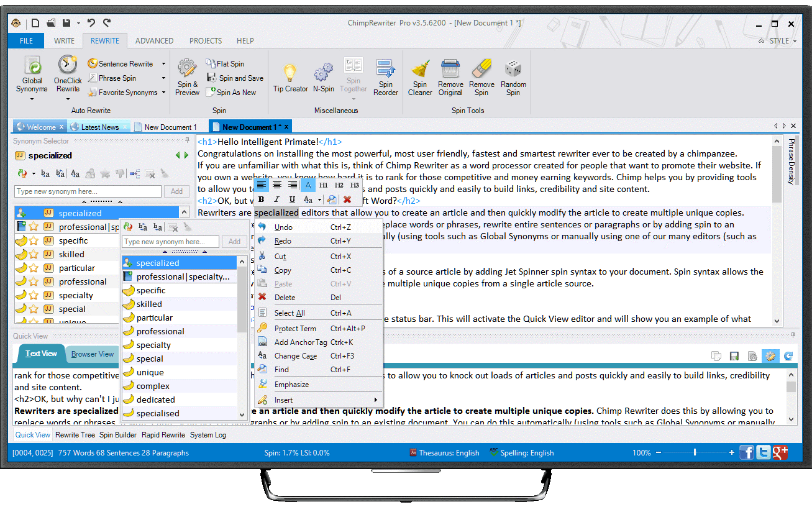Click Thesaurus: English in status bar

[x=444, y=452]
